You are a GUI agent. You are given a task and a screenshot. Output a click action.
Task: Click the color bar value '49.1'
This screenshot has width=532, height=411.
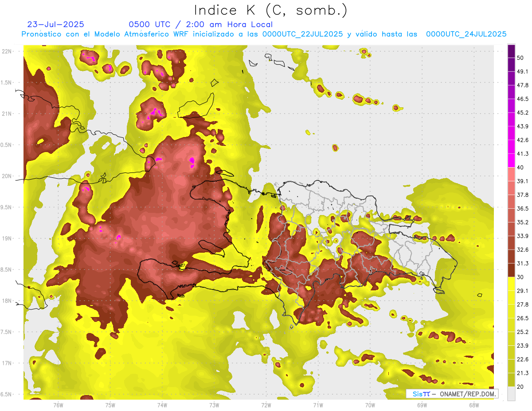[523, 72]
